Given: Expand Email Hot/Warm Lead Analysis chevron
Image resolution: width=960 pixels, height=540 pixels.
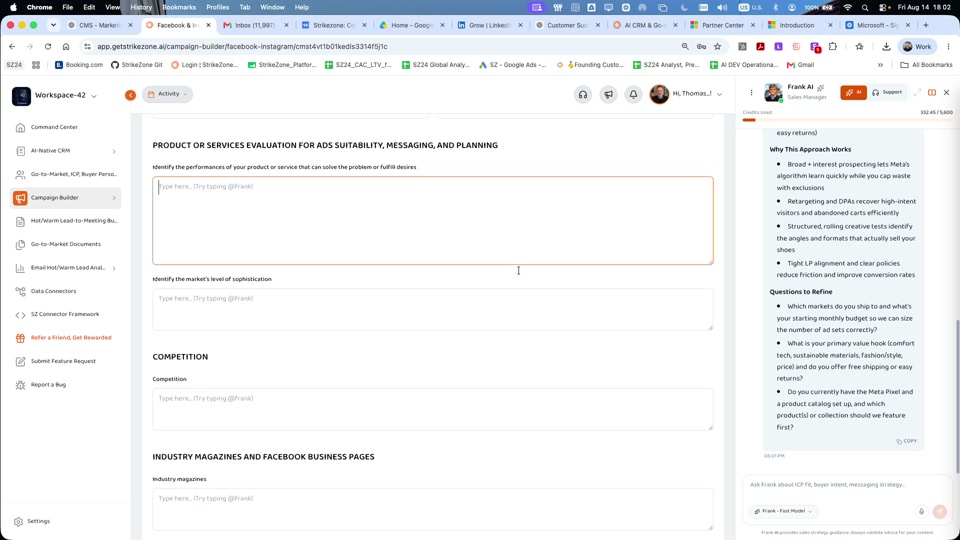Looking at the screenshot, I should 114,268.
